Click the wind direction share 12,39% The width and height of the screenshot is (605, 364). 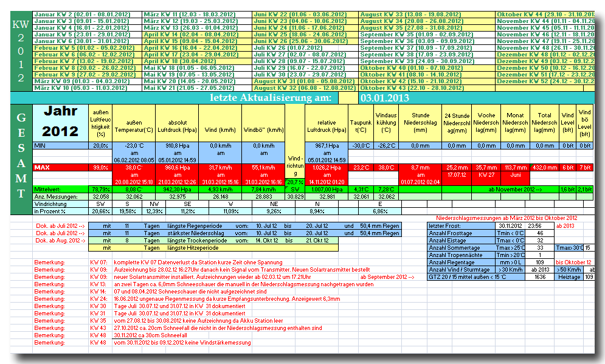(x=154, y=211)
